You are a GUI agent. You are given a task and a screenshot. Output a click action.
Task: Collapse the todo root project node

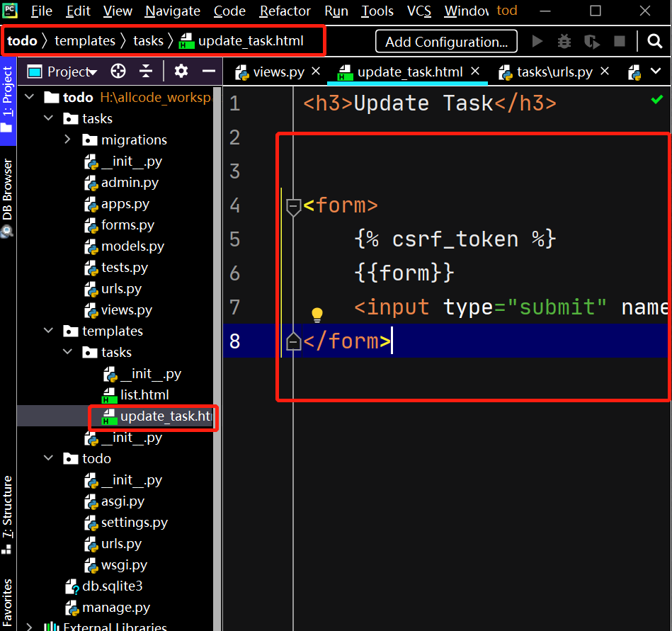29,97
